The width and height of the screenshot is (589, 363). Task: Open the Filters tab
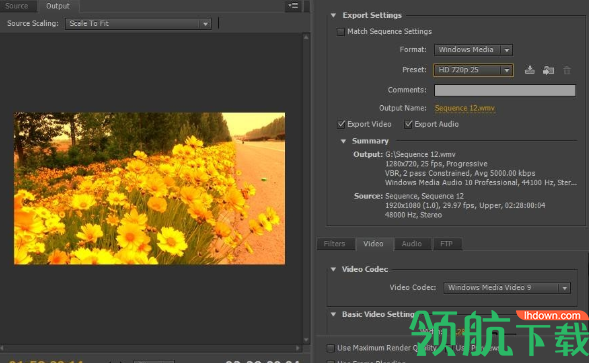(334, 244)
